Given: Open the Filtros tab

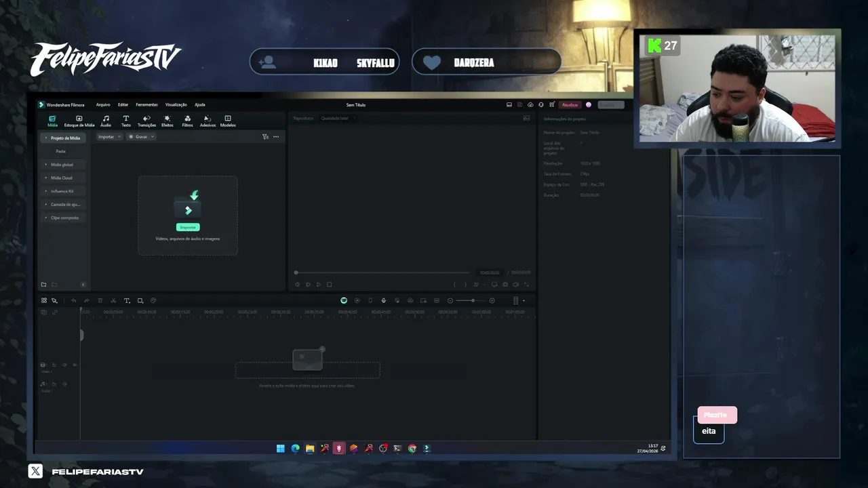Looking at the screenshot, I should [187, 121].
